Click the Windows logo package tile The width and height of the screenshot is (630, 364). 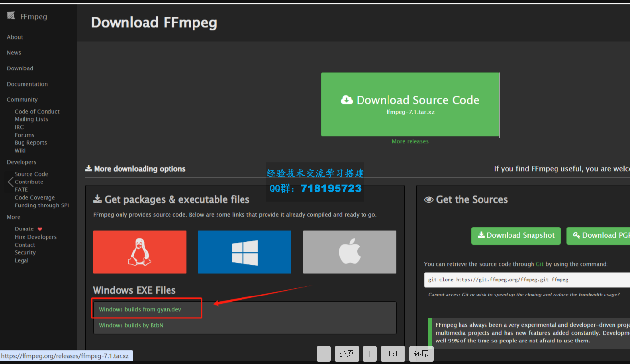244,252
